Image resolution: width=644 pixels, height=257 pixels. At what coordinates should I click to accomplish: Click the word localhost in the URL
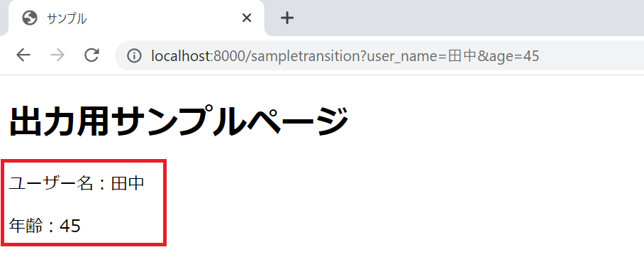point(180,55)
